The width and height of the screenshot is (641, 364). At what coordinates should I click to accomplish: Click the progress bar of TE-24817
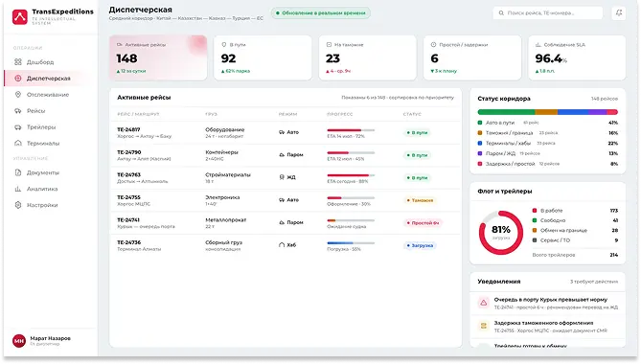351,130
